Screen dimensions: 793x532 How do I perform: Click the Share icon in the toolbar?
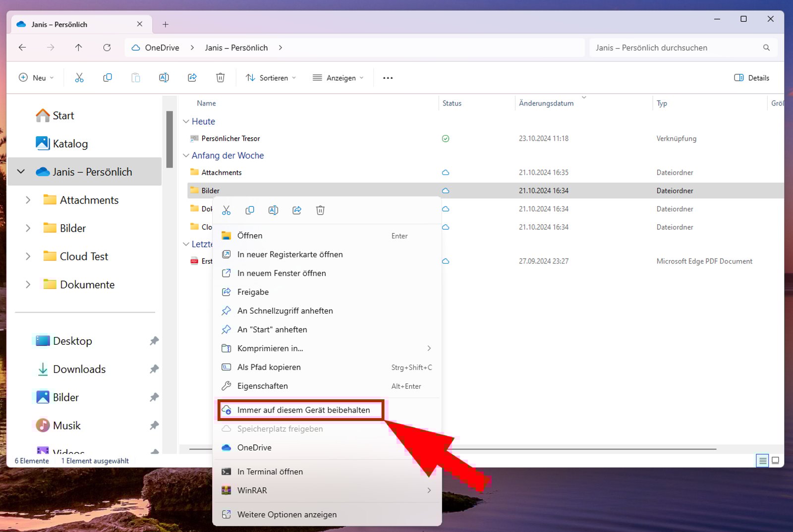coord(192,78)
